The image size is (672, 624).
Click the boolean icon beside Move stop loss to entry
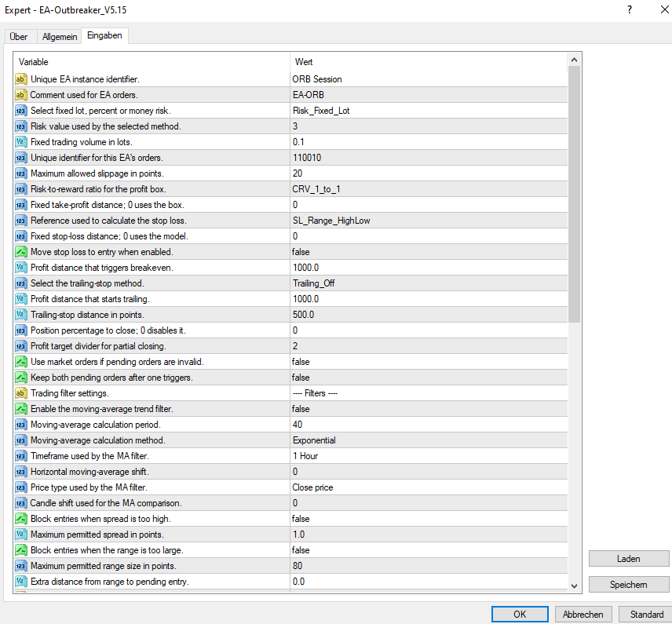pyautogui.click(x=21, y=252)
